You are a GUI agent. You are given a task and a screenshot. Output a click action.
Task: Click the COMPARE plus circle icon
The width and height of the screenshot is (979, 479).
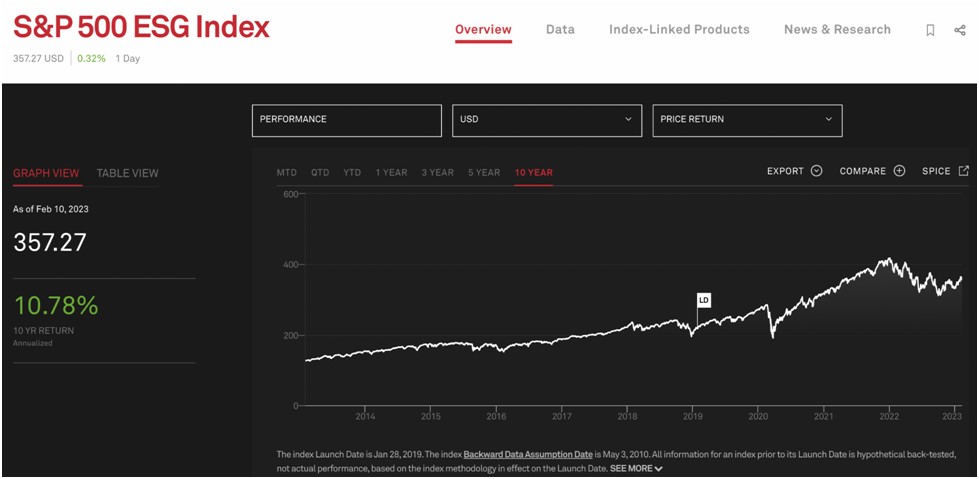[899, 170]
